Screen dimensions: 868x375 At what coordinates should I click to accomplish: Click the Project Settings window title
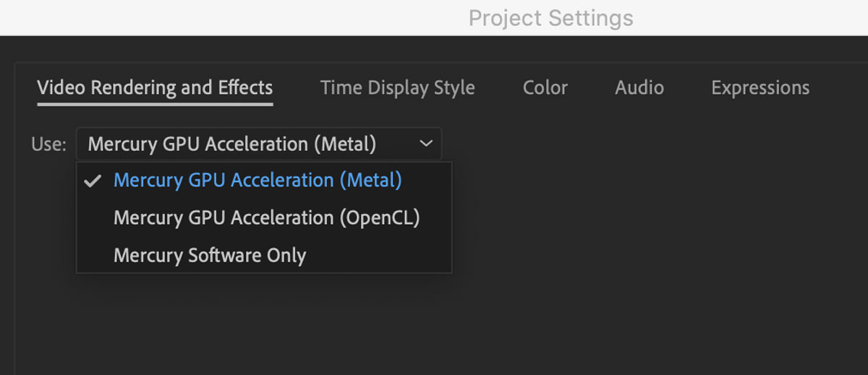[x=550, y=17]
